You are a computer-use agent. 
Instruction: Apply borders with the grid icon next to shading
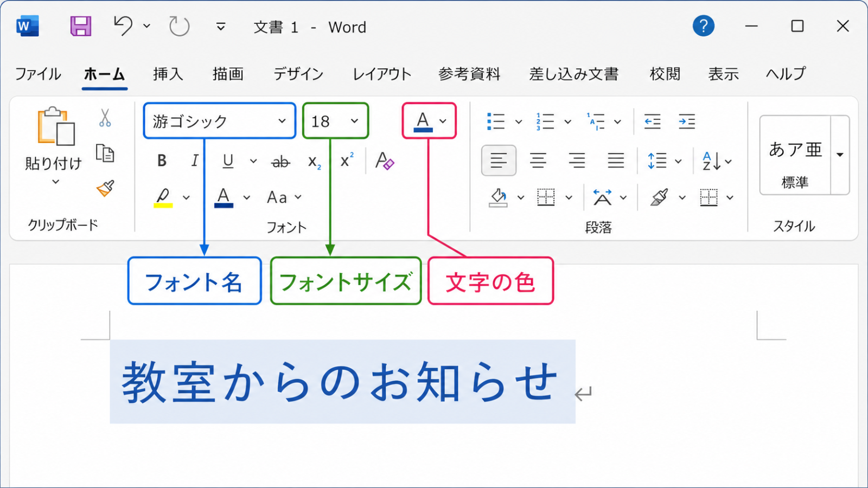tap(546, 197)
